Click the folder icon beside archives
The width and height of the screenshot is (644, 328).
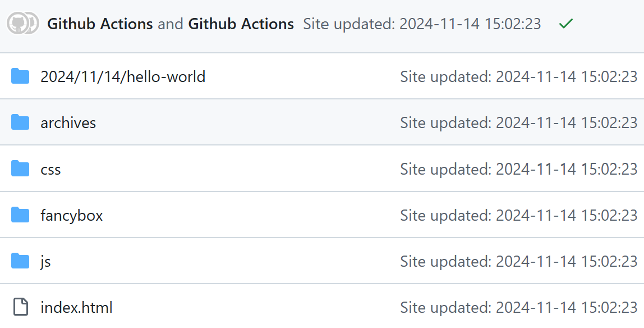[x=20, y=122]
